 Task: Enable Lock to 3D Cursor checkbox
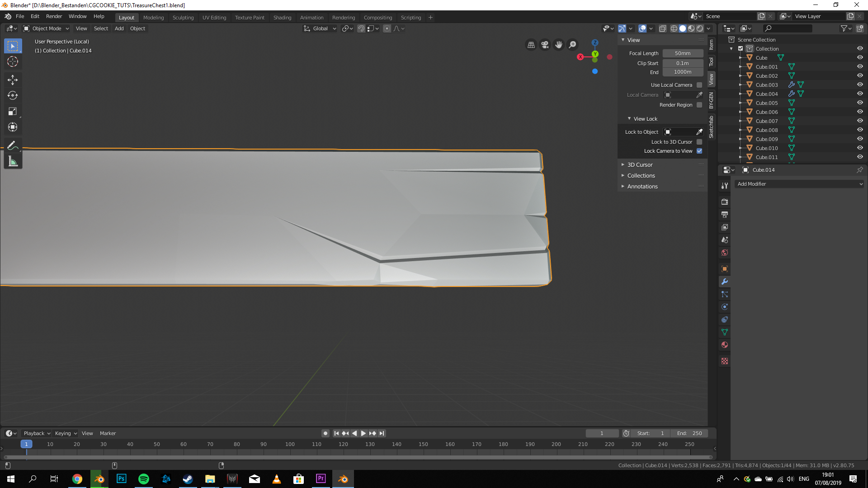pos(699,142)
